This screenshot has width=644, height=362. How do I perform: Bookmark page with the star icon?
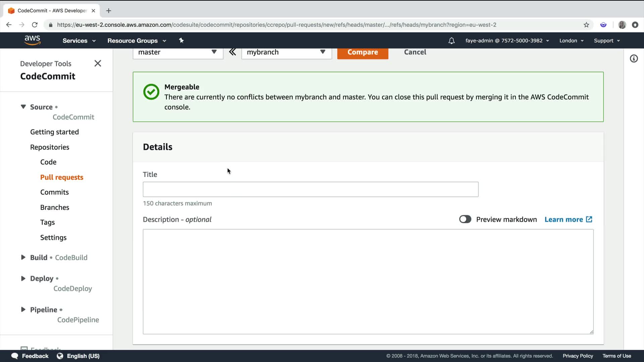pyautogui.click(x=586, y=25)
